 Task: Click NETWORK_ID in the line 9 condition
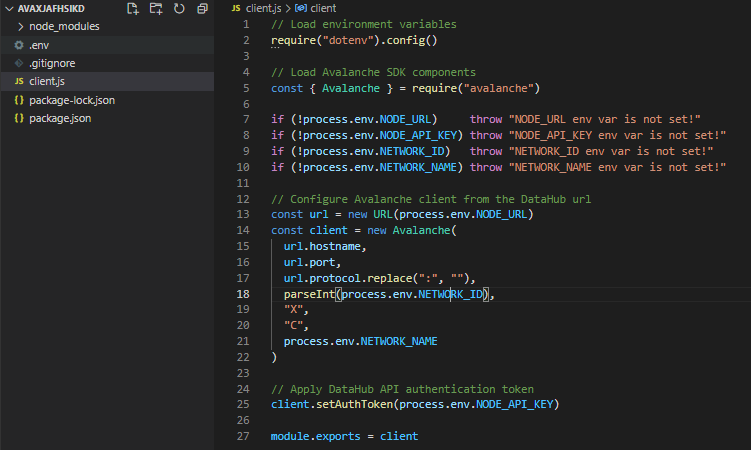pyautogui.click(x=412, y=151)
